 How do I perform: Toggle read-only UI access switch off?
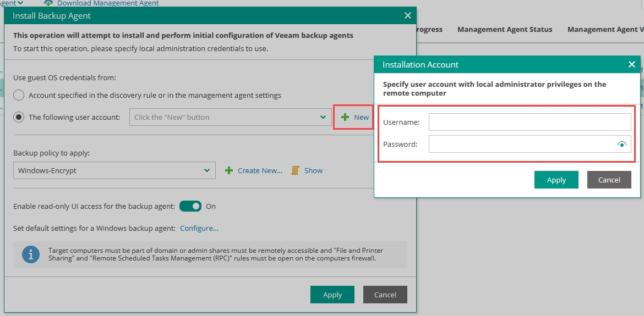[190, 206]
